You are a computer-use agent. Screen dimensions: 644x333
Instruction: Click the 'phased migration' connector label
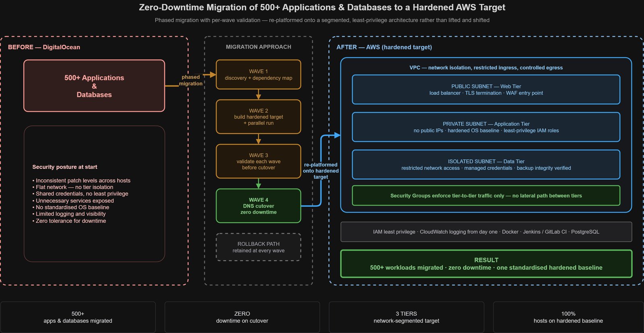(191, 80)
